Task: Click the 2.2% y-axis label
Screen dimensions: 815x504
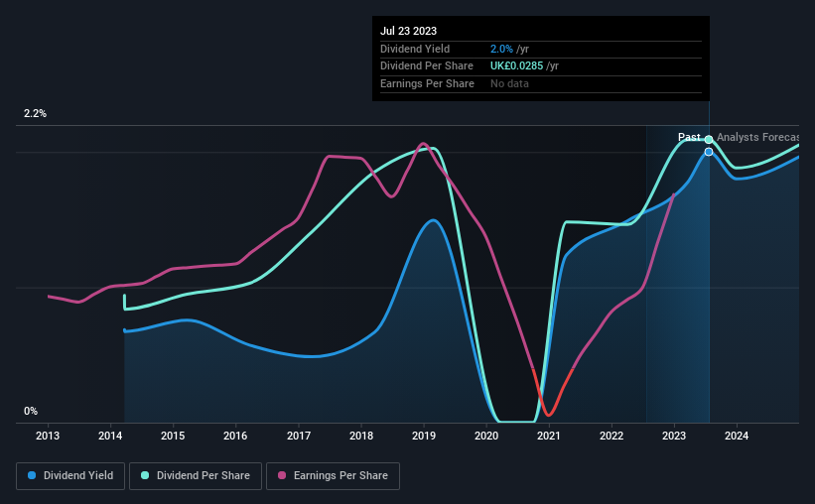Action: [x=35, y=114]
